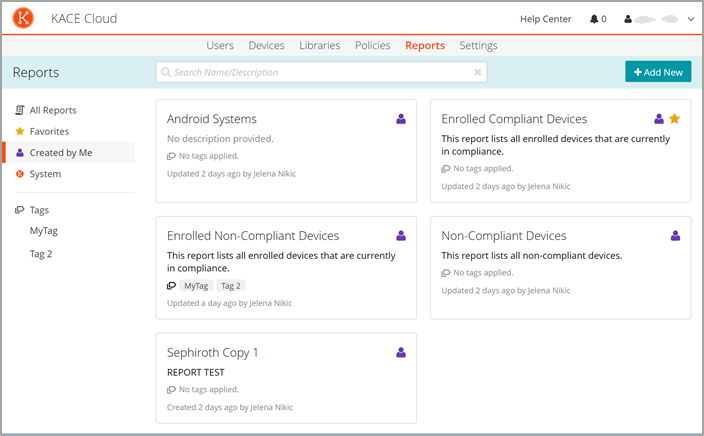Screen dimensions: 704x436
Task: Click the Tag 2 chip on report card
Action: [x=231, y=286]
